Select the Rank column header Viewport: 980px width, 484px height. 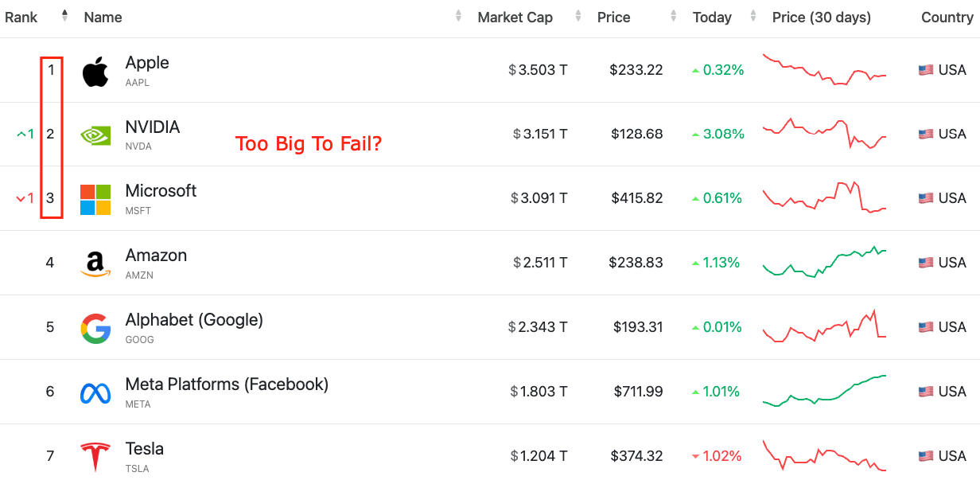coord(21,17)
